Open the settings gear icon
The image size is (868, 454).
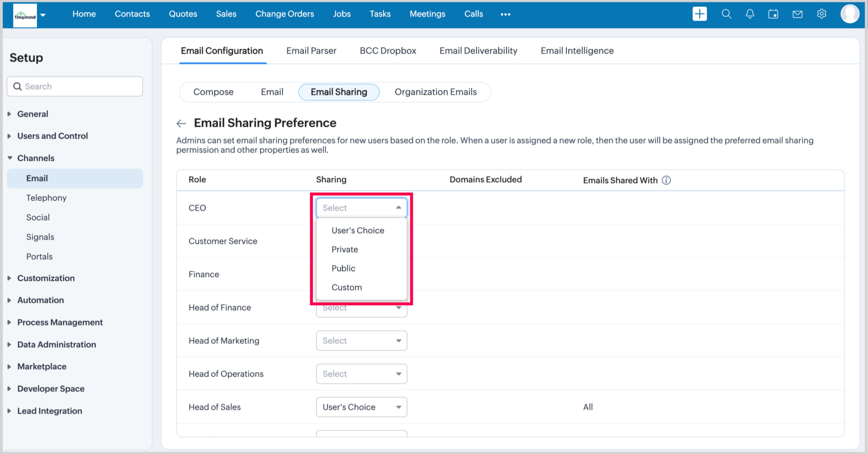[821, 14]
